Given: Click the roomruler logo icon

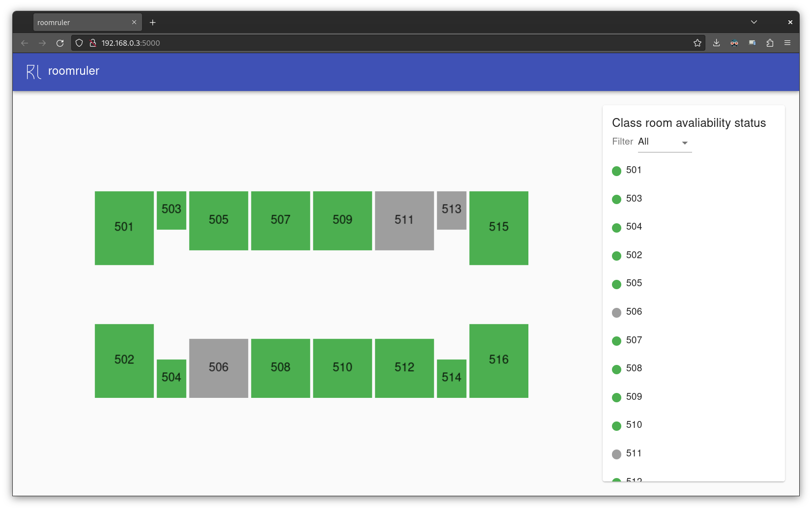Looking at the screenshot, I should click(33, 72).
